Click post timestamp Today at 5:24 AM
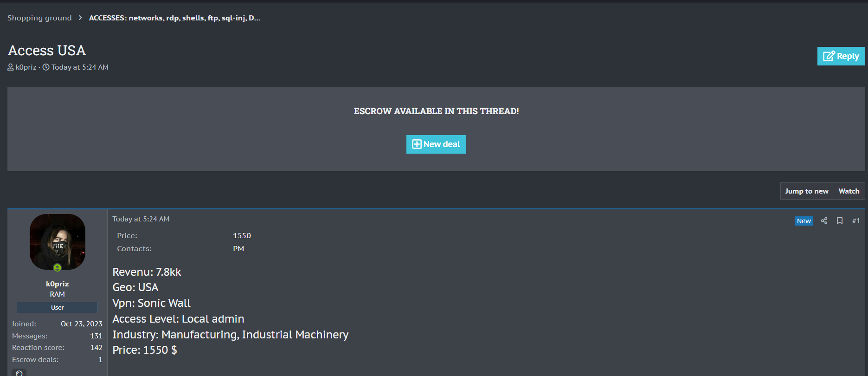Screen dimensions: 868x376 (x=141, y=219)
